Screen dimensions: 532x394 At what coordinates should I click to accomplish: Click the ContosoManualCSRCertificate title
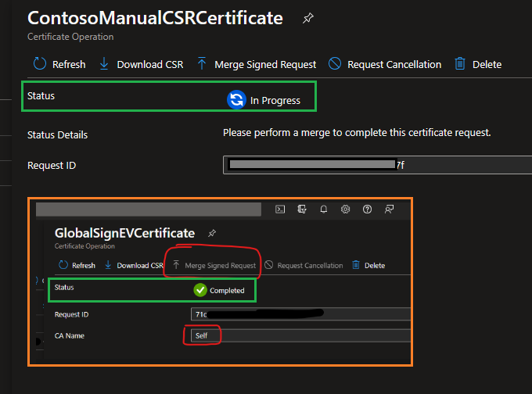pyautogui.click(x=155, y=18)
